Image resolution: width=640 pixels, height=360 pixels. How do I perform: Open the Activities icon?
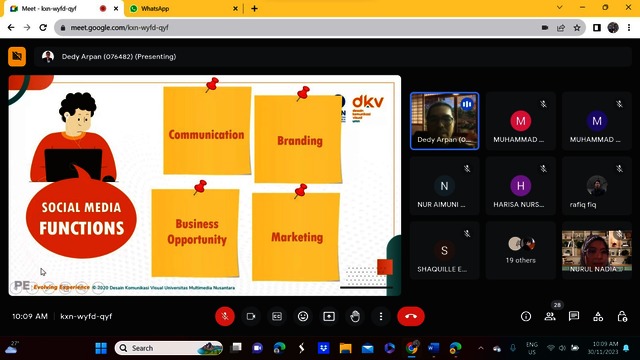coord(598,316)
